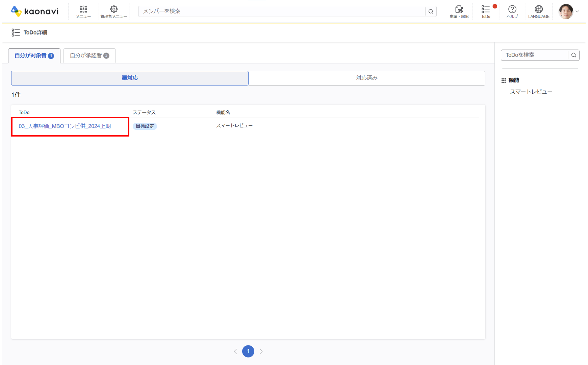Viewport: 588px width, 365px height.
Task: Click the member search magnifier icon
Action: 431,11
